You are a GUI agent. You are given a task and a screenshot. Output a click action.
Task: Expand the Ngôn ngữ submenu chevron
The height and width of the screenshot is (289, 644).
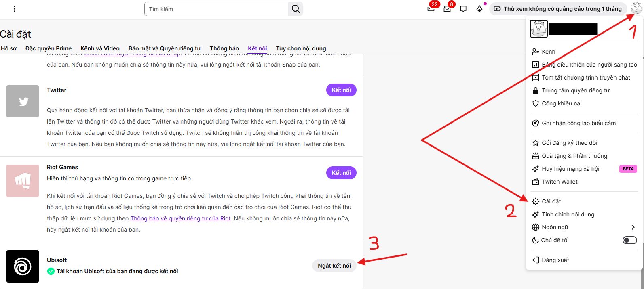[633, 227]
